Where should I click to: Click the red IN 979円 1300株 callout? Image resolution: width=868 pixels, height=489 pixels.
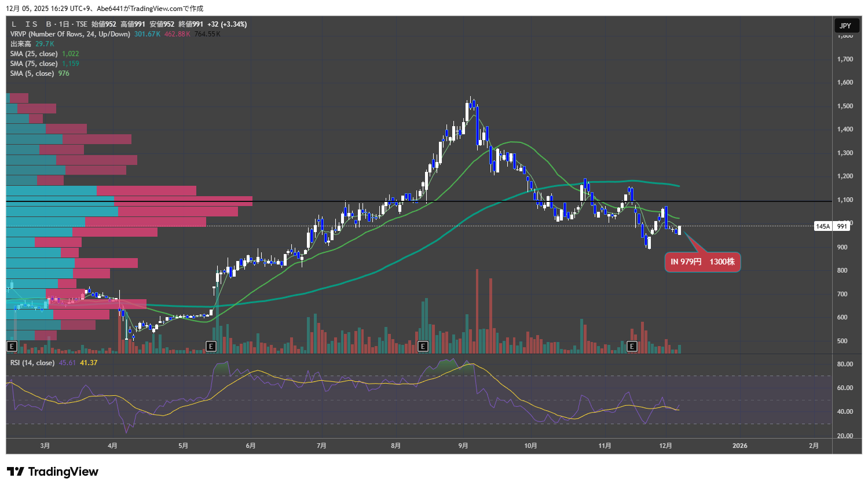(702, 262)
